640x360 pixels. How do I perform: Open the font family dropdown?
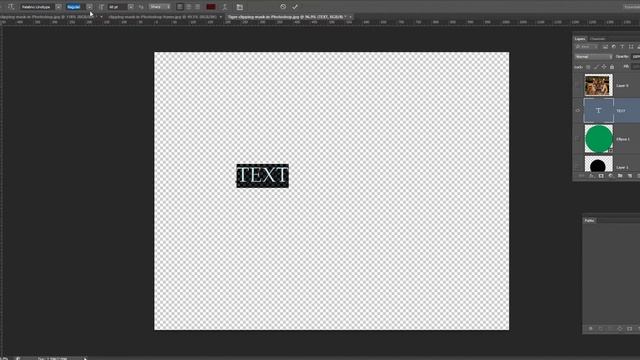[x=58, y=7]
